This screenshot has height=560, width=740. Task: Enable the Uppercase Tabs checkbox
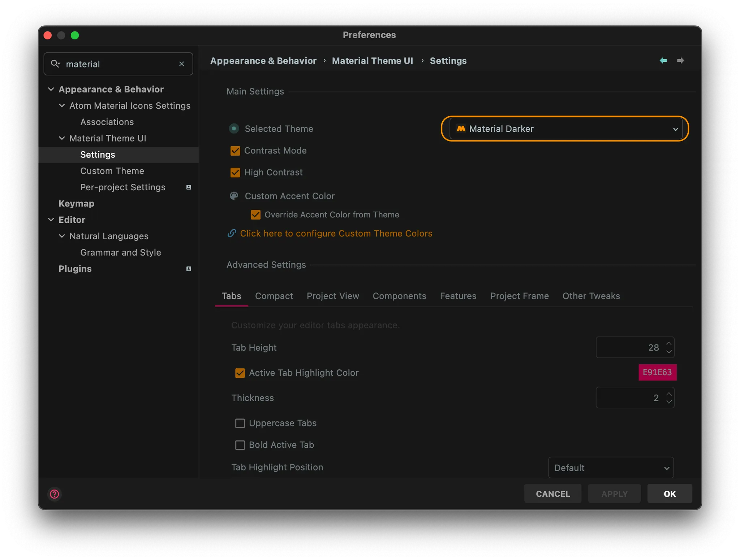(x=240, y=423)
